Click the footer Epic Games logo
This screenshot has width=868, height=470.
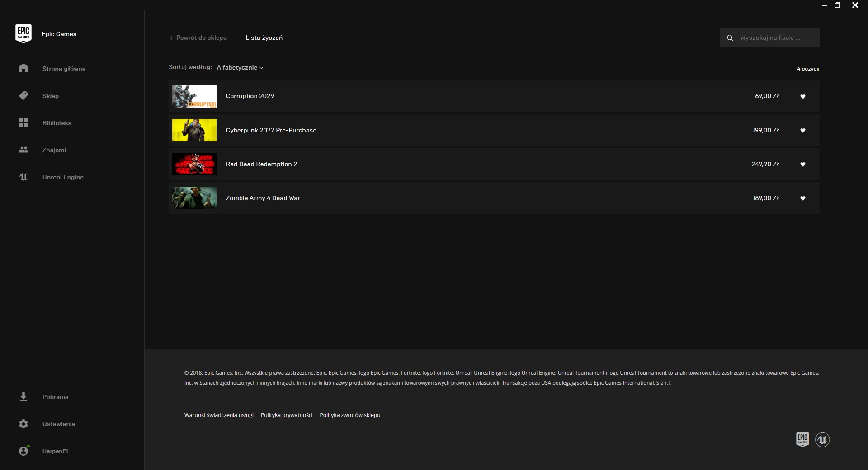point(802,439)
